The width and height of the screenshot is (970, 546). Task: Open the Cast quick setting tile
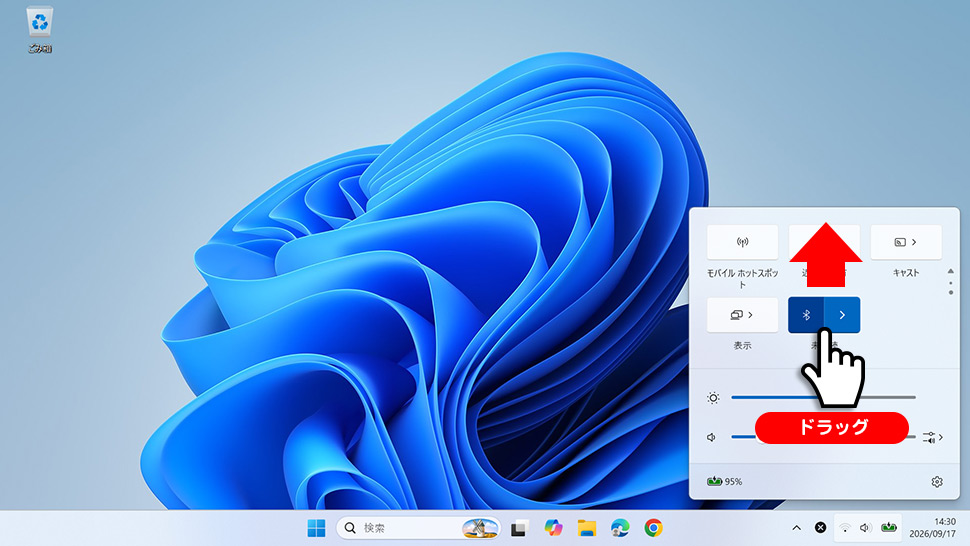pos(906,242)
